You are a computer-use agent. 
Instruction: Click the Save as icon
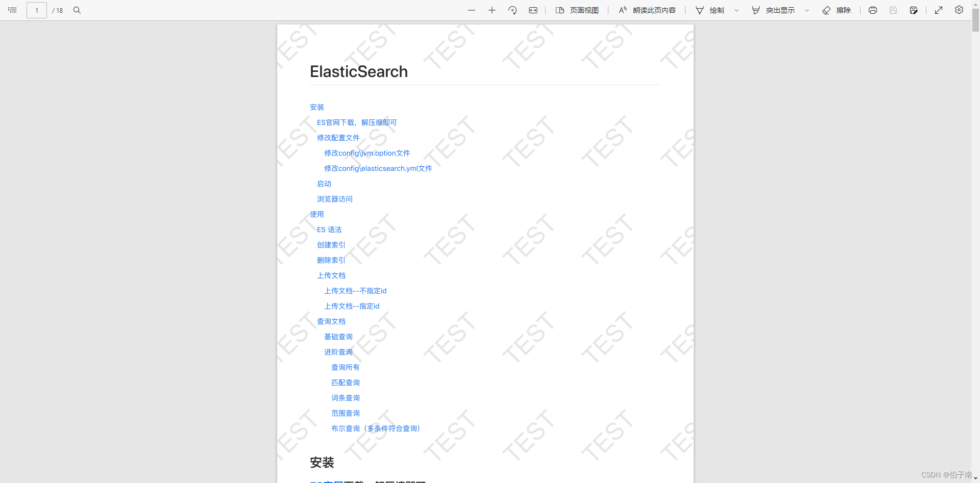tap(914, 10)
